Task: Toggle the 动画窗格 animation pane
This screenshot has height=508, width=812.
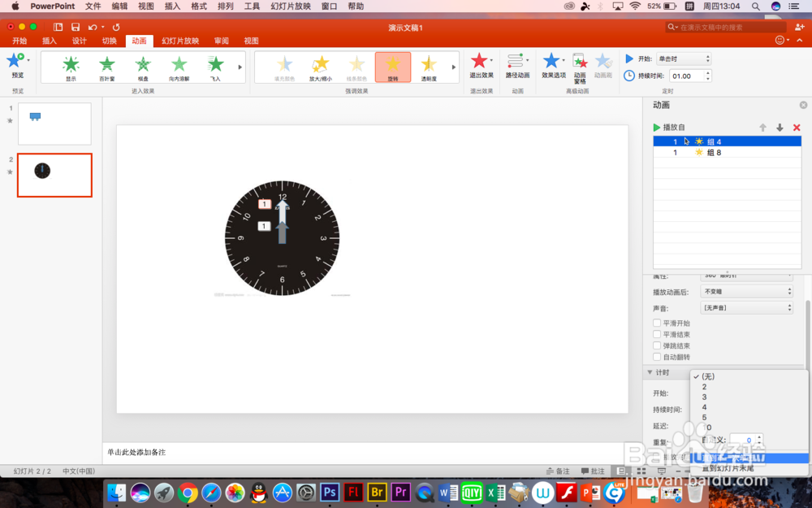Action: [x=580, y=68]
